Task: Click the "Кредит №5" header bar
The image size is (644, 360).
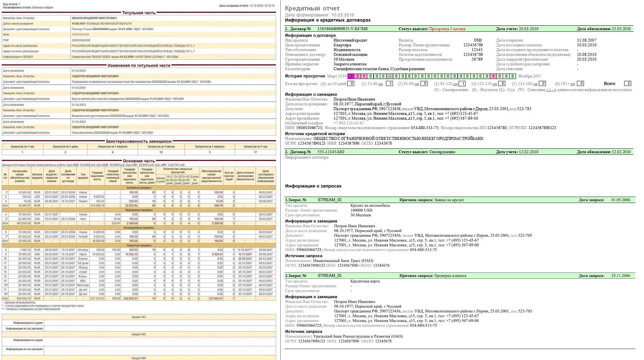Action: (x=139, y=334)
